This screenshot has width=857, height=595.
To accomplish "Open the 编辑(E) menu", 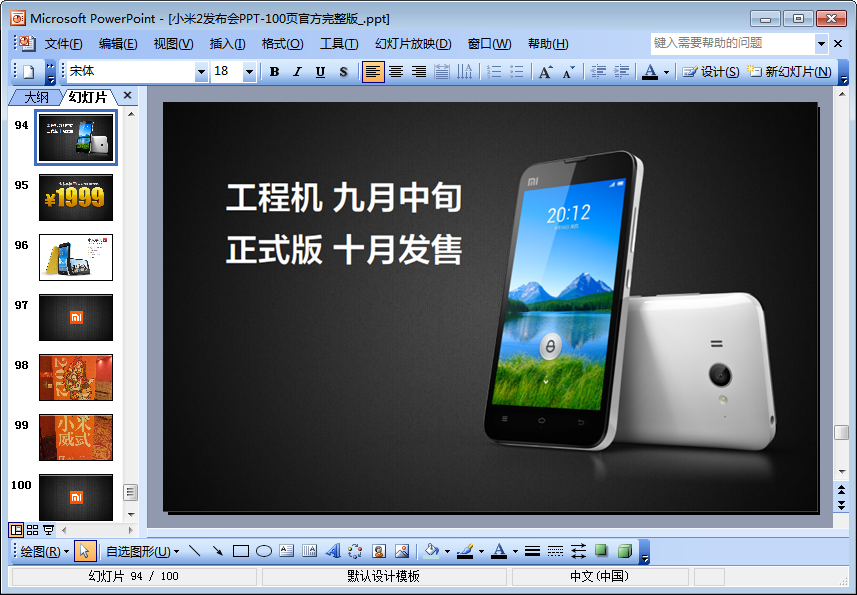I will coord(118,44).
